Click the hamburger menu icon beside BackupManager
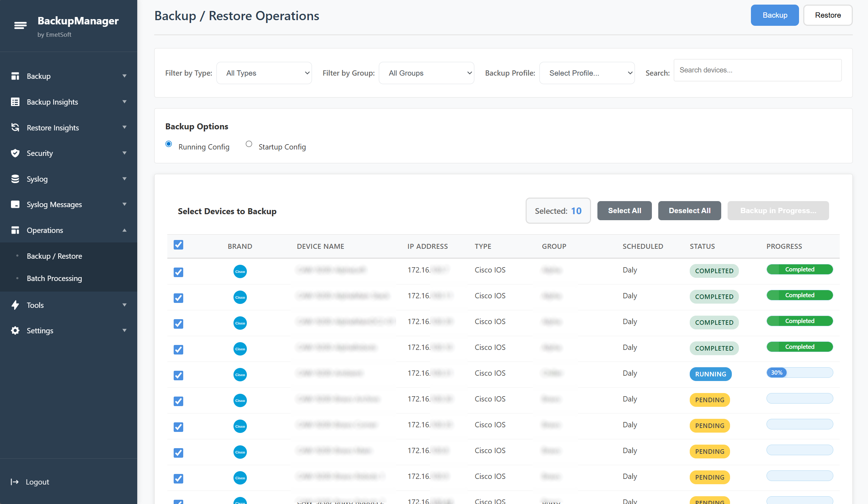This screenshot has height=504, width=868. pyautogui.click(x=20, y=25)
